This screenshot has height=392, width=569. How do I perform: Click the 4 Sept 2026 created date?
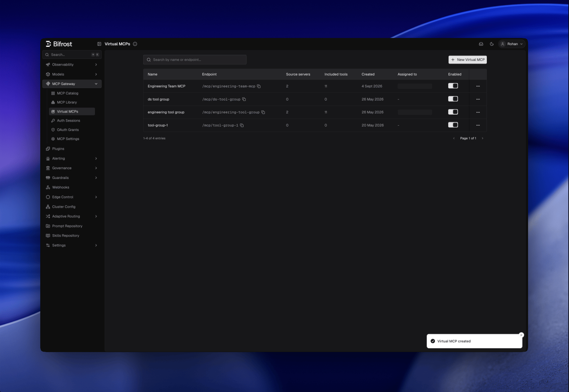[372, 86]
